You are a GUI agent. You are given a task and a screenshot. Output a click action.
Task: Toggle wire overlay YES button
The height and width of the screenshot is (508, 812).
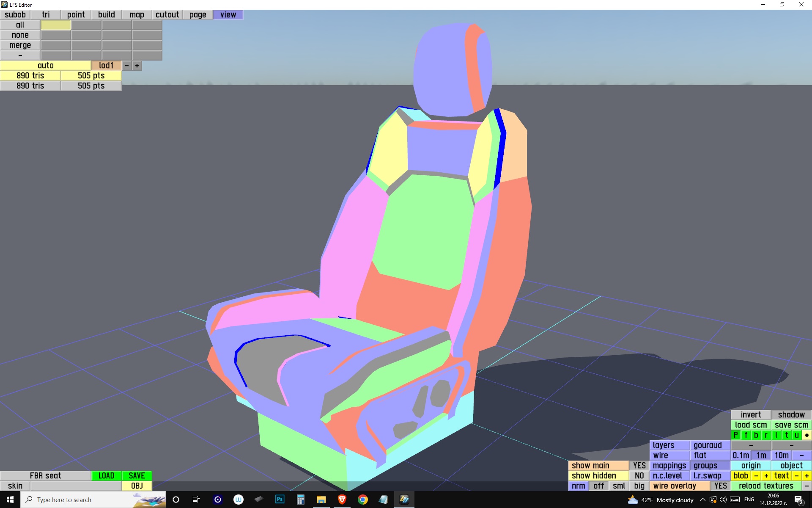pos(720,486)
